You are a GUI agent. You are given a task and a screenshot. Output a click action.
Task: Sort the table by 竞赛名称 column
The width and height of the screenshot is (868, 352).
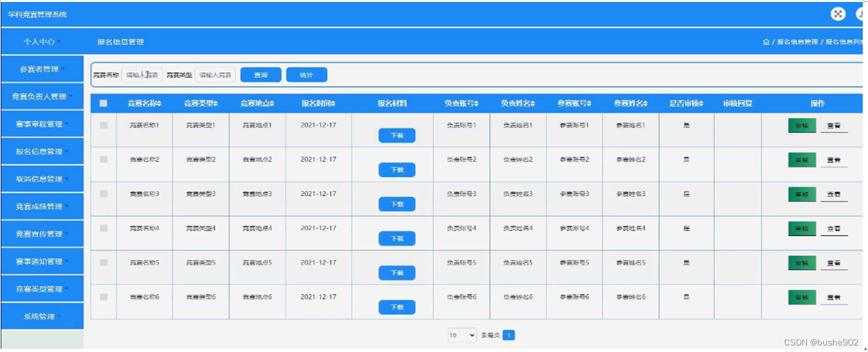[144, 103]
